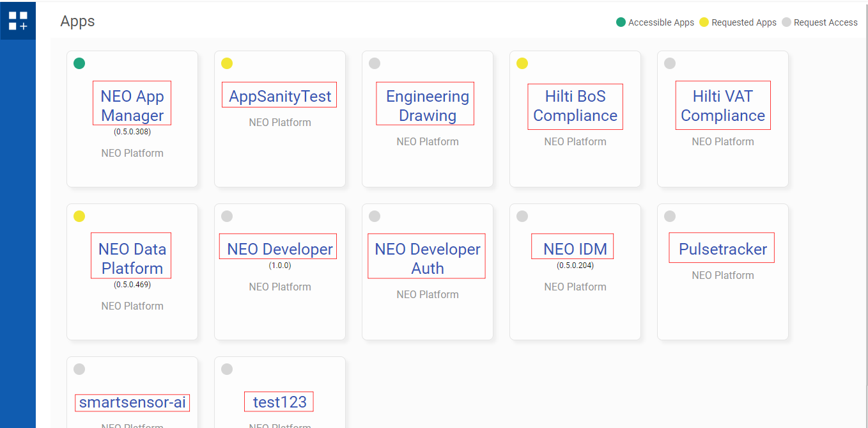Click the green Accessible Apps legend dot

(x=621, y=22)
